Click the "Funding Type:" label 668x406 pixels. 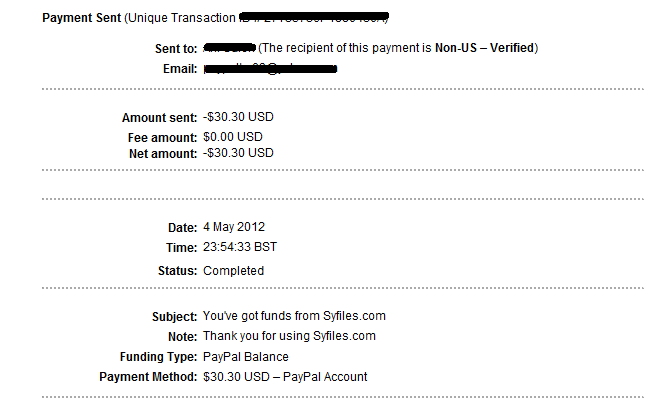pos(156,357)
